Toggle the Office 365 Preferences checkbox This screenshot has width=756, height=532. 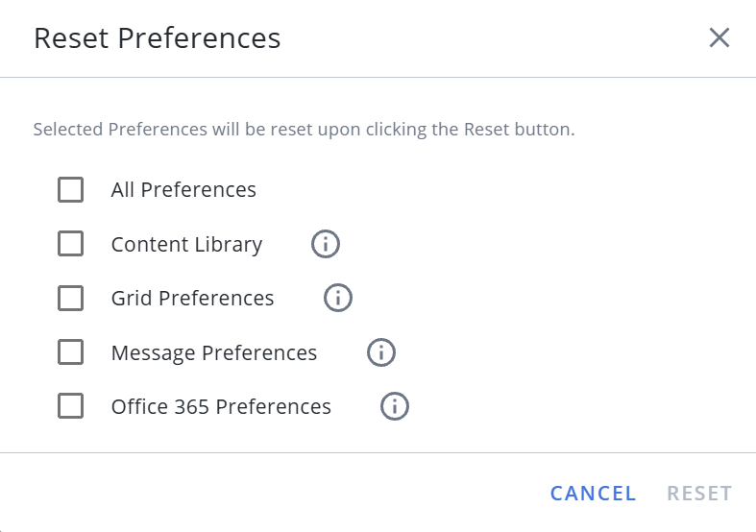tap(71, 407)
